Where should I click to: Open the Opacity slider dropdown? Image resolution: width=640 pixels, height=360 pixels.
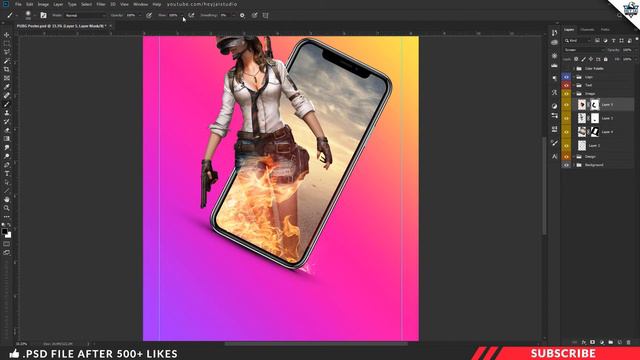(x=140, y=15)
